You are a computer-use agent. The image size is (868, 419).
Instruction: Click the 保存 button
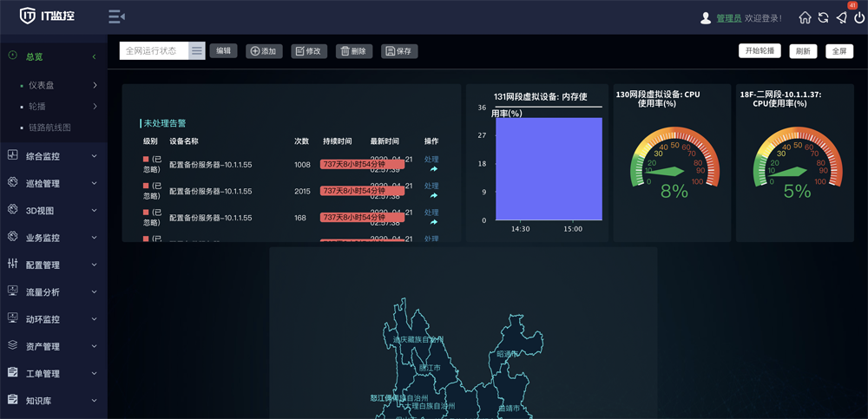tap(399, 51)
